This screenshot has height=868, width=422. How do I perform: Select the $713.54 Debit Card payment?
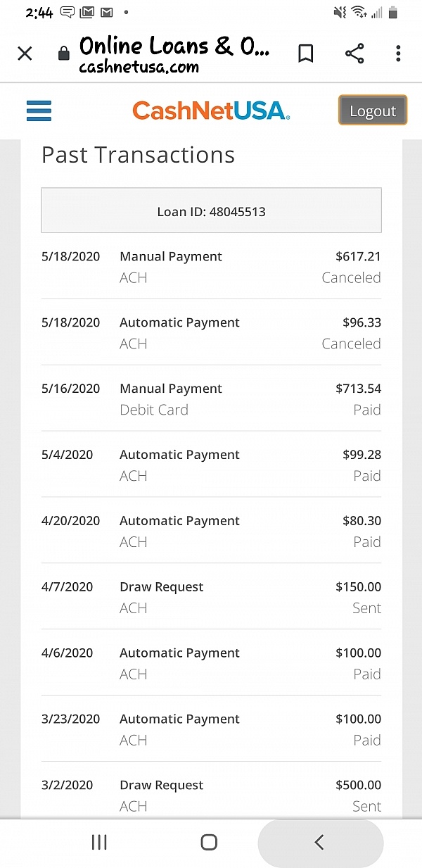[x=211, y=398]
